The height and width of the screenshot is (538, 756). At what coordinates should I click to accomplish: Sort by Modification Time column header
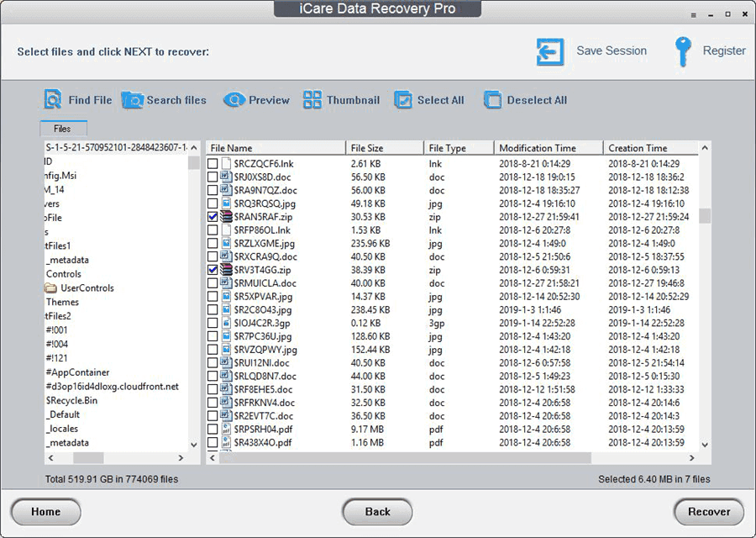pos(549,148)
